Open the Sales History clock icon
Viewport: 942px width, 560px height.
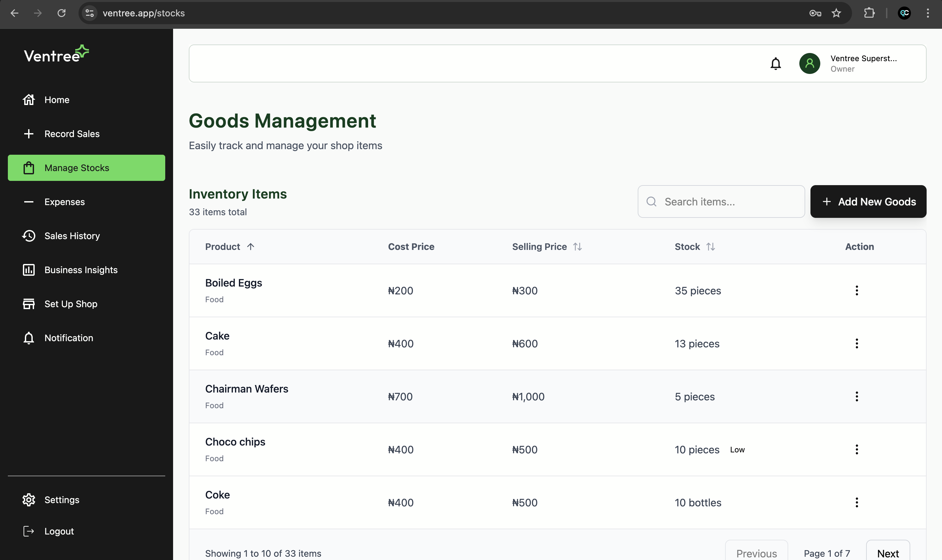(x=29, y=236)
